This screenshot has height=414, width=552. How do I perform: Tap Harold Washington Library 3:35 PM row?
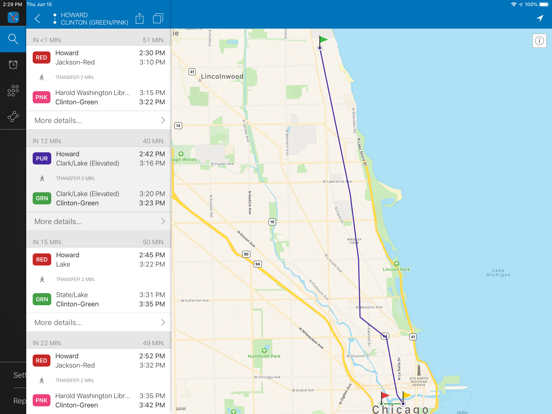99,400
